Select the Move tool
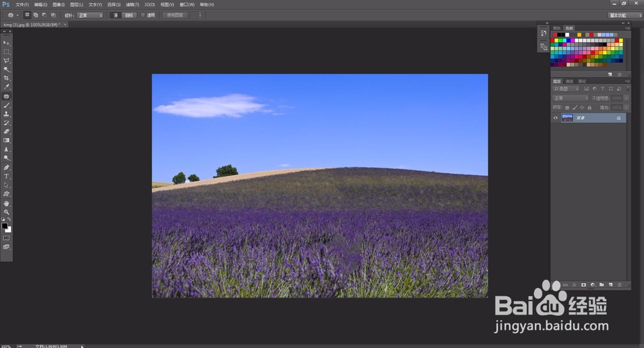 pyautogui.click(x=6, y=43)
